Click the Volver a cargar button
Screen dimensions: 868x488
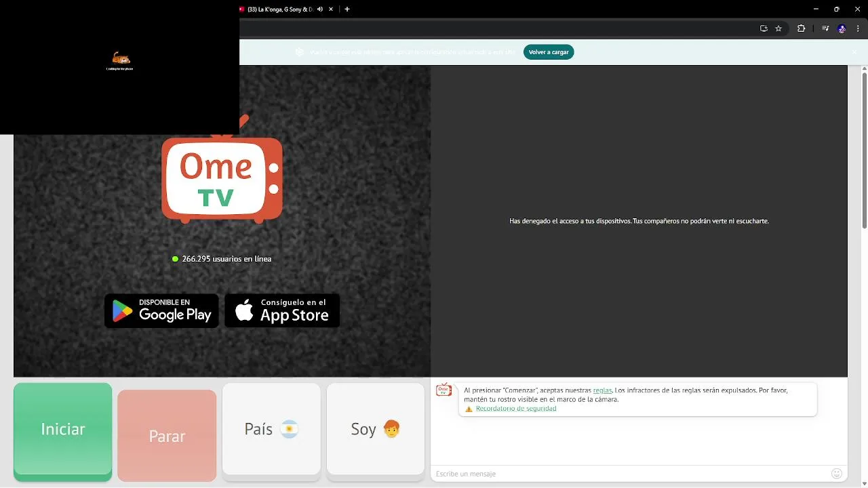click(x=549, y=52)
